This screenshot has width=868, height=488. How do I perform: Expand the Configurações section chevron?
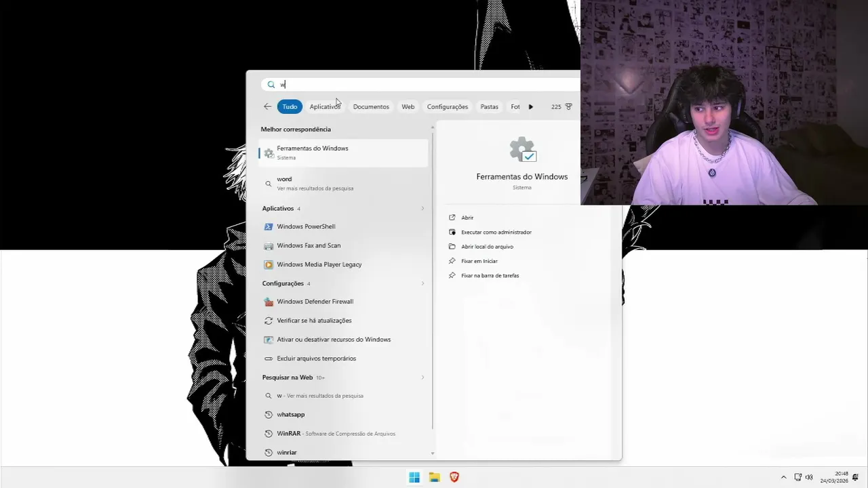[422, 283]
